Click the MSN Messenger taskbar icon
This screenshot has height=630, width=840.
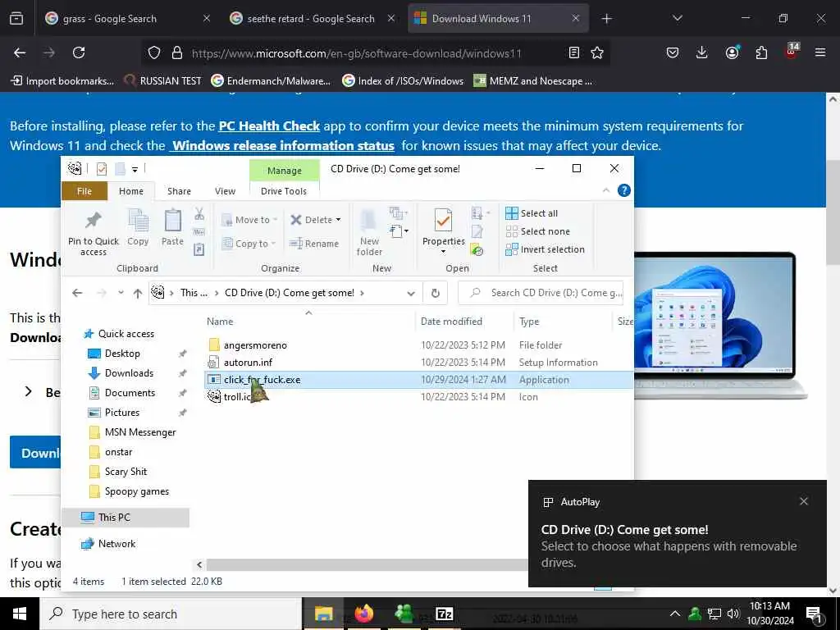(404, 614)
